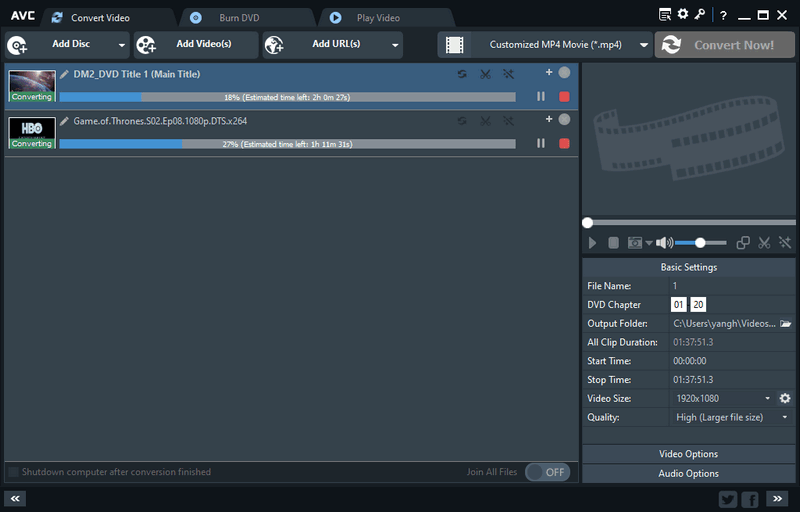
Task: Toggle the Join All Files switch
Action: pos(547,472)
